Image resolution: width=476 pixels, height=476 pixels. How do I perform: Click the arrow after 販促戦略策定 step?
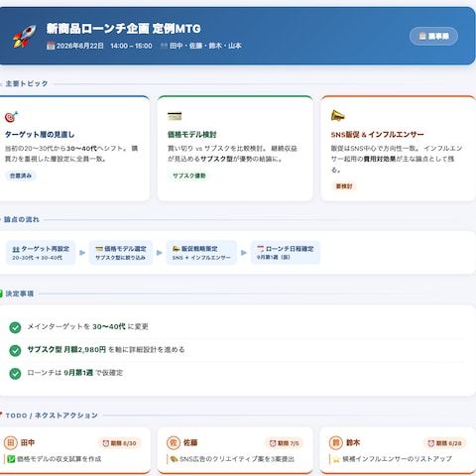244,253
